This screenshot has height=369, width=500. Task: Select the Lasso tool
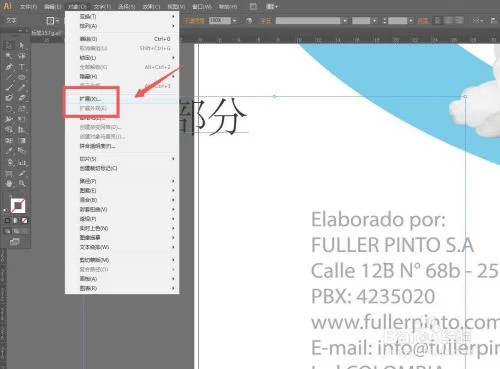pyautogui.click(x=22, y=56)
